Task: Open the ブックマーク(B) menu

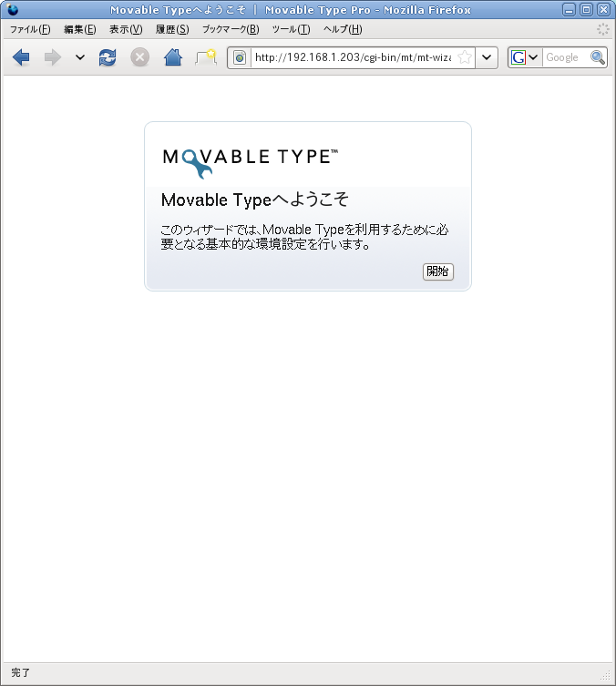Action: (231, 29)
